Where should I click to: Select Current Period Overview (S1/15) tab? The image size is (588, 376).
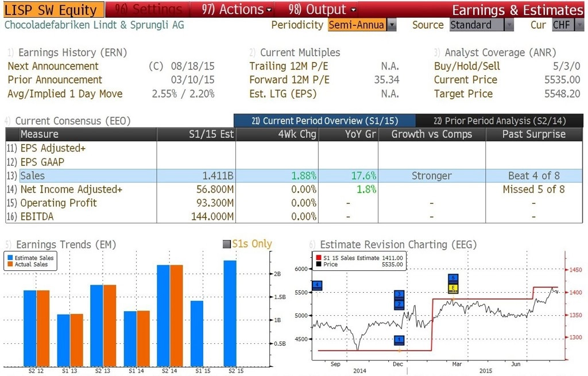(325, 121)
